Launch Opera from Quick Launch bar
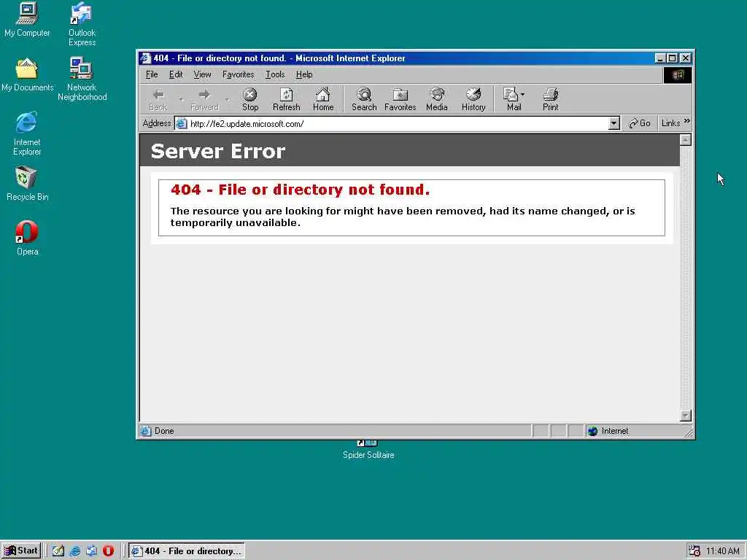This screenshot has width=747, height=560. [x=108, y=551]
